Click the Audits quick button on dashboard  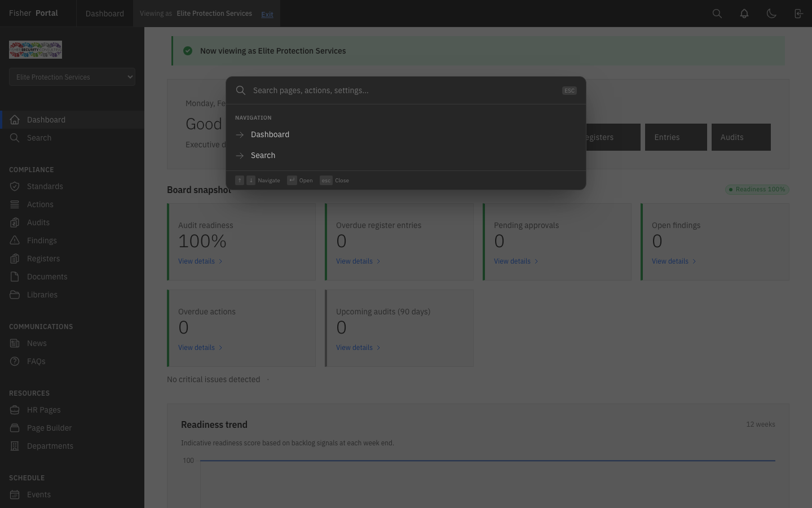point(741,137)
